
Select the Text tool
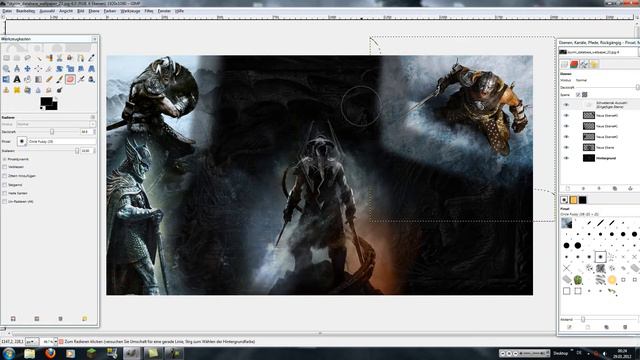click(x=17, y=79)
